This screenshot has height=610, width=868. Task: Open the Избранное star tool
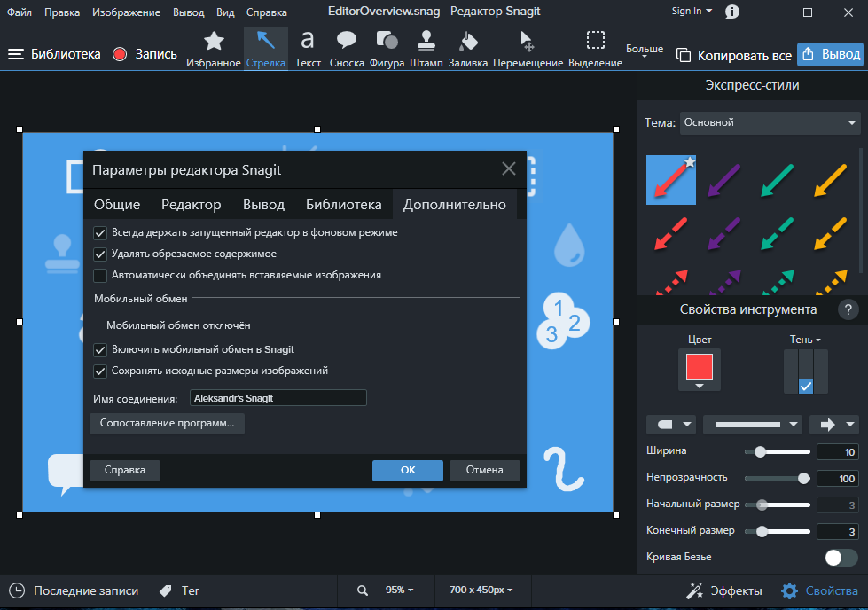(213, 50)
